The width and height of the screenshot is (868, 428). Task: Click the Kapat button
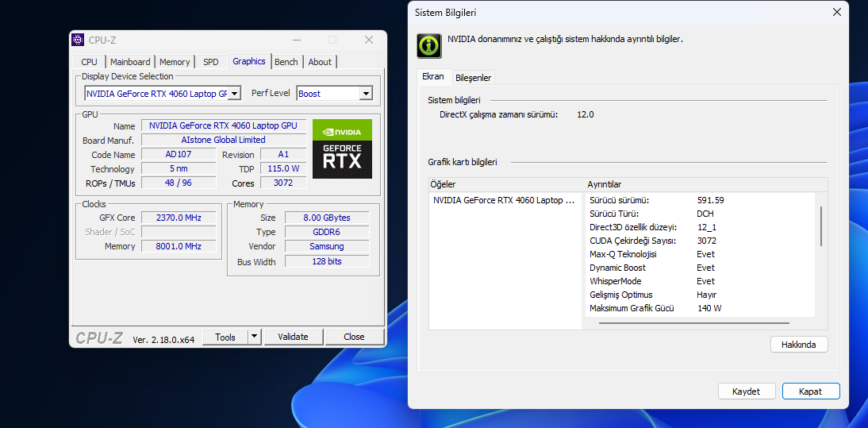pos(810,391)
